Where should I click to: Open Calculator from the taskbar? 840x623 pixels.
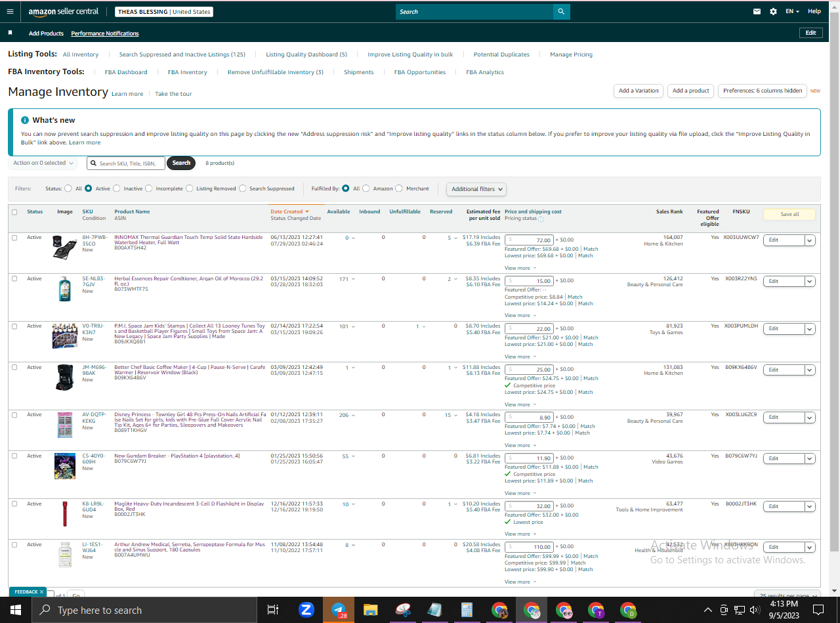(467, 610)
